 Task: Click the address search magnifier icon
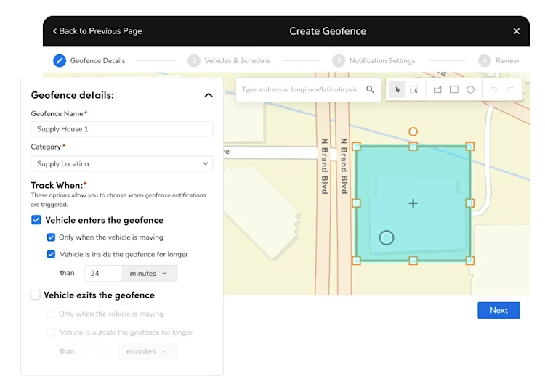(x=370, y=89)
